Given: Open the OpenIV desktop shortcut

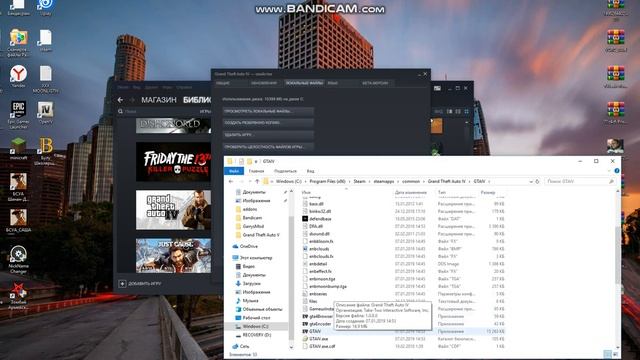Looking at the screenshot, I should tap(45, 113).
